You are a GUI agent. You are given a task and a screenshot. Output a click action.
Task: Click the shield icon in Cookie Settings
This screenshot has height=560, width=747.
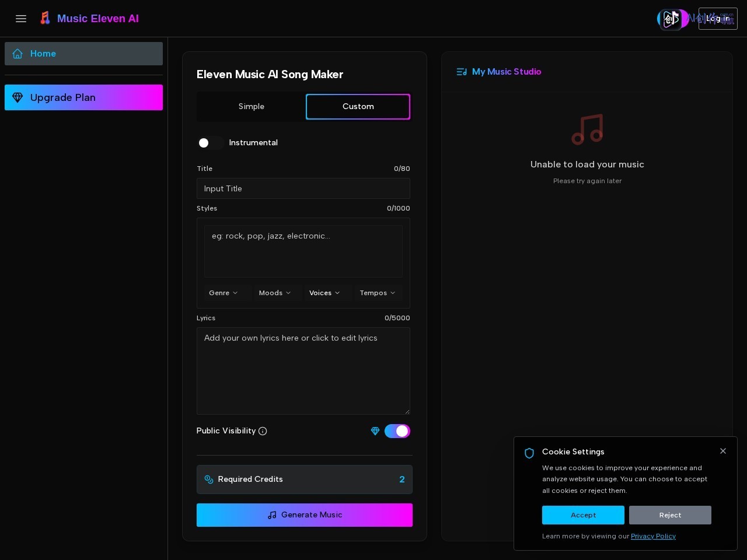point(529,453)
